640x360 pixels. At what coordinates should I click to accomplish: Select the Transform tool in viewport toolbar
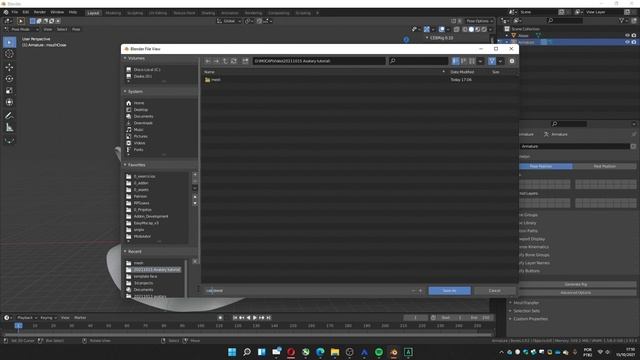pyautogui.click(x=9, y=102)
